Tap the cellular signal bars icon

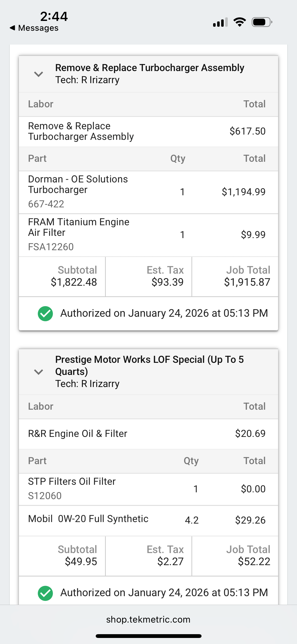[x=220, y=22]
